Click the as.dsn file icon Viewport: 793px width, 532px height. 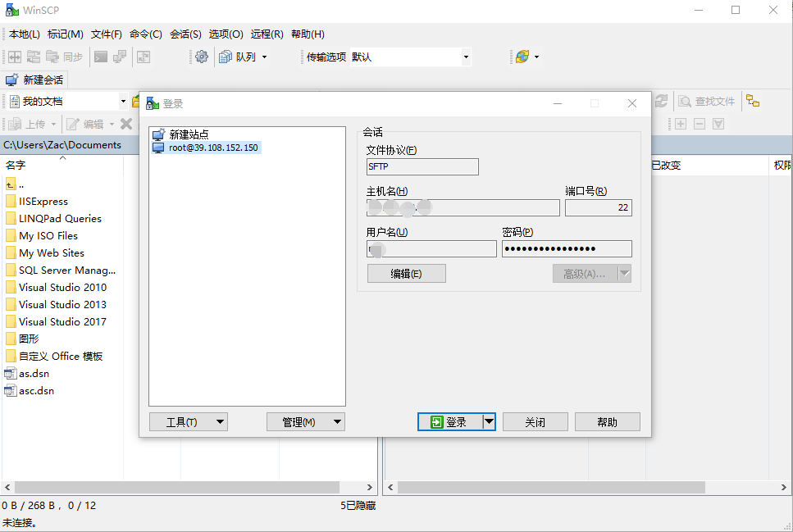[x=11, y=374]
